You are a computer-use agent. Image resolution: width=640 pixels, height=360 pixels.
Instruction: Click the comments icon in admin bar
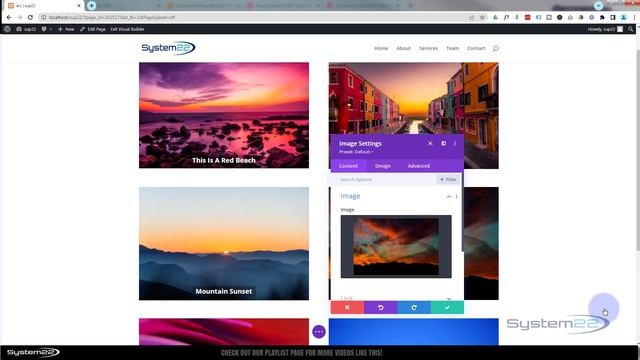(x=44, y=29)
